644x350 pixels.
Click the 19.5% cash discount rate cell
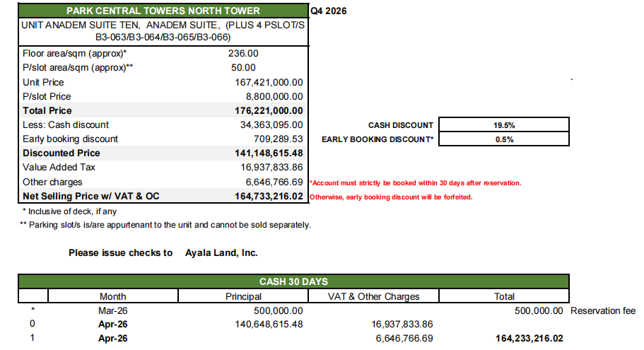click(x=504, y=125)
